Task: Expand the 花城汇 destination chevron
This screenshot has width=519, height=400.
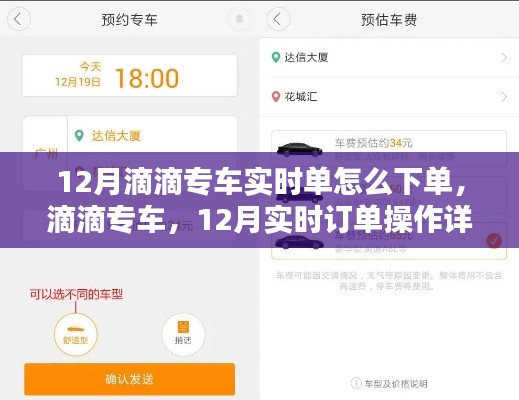Action: point(504,97)
